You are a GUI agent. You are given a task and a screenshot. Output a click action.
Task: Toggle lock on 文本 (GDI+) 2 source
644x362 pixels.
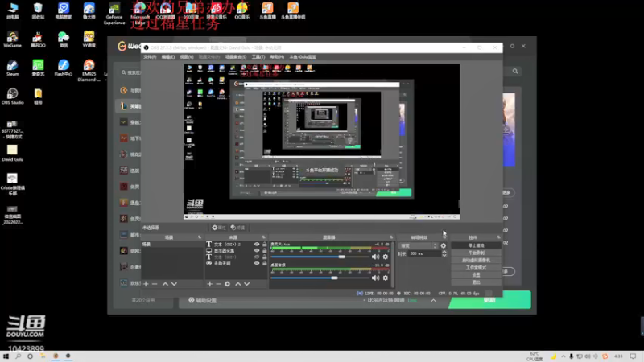tap(265, 244)
